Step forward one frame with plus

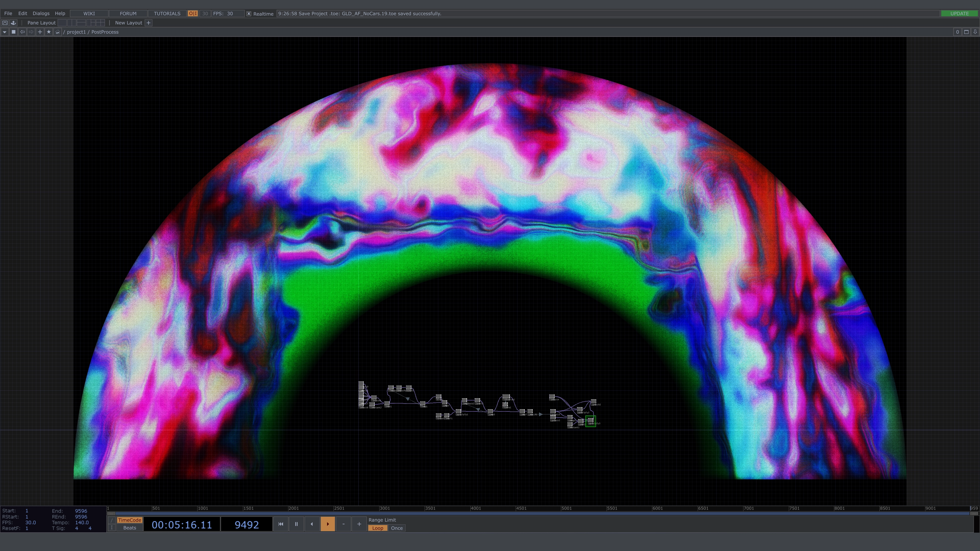tap(359, 524)
